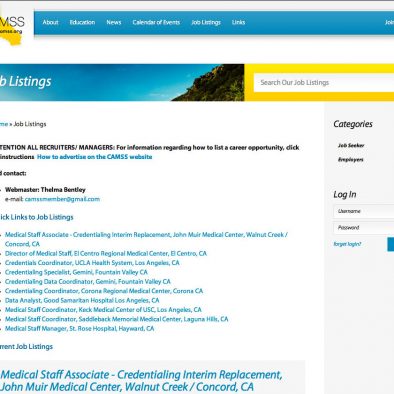Open Data Analyst, Good Samaritan Hospital link
Viewport: 394px width, 394px height.
point(82,300)
